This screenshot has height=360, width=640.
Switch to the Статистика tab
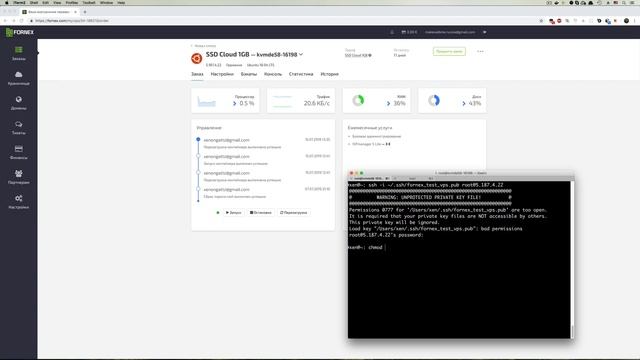(x=301, y=74)
